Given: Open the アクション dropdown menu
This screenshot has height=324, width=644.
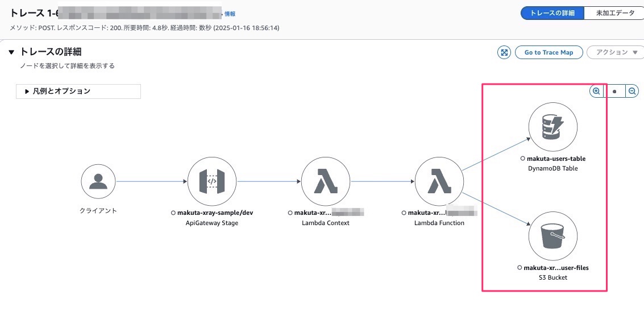Looking at the screenshot, I should [x=616, y=52].
